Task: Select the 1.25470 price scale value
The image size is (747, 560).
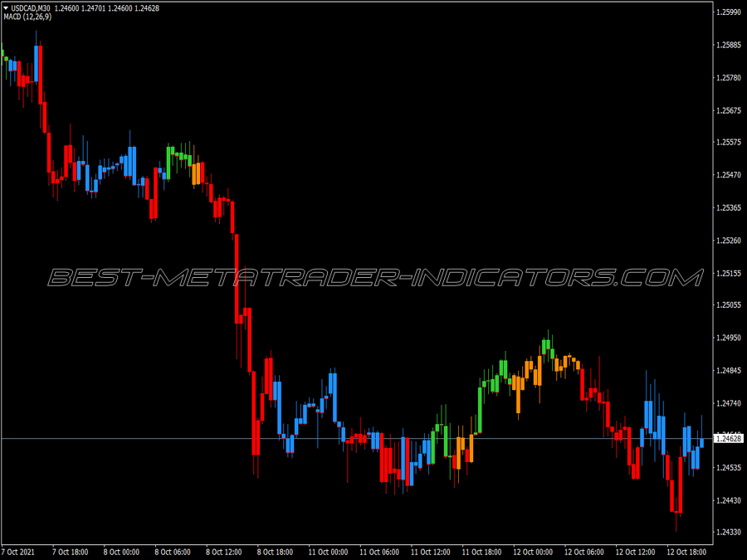Action: point(729,175)
